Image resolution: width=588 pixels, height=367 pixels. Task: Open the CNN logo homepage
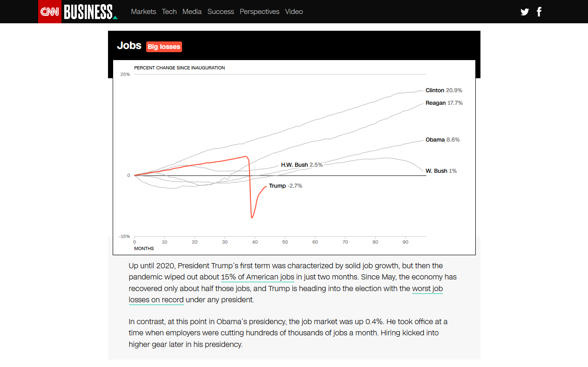pos(50,12)
